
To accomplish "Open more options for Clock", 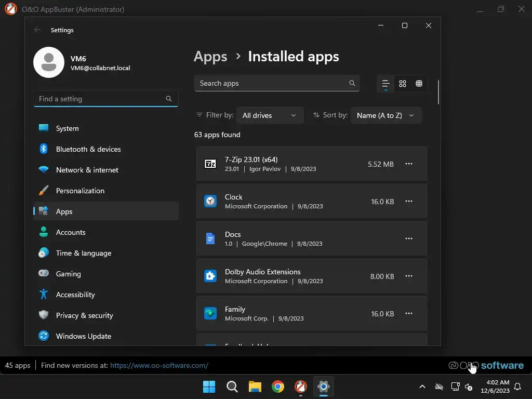I will [409, 201].
